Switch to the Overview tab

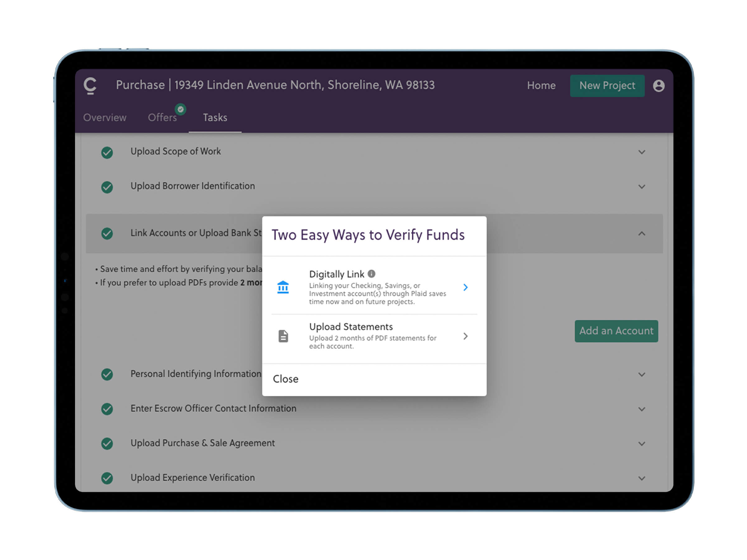point(105,118)
